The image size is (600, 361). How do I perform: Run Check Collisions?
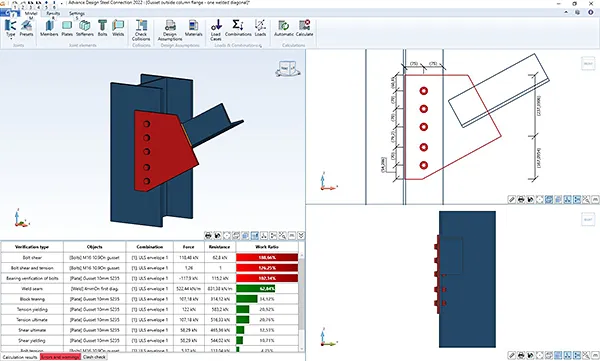tap(141, 30)
